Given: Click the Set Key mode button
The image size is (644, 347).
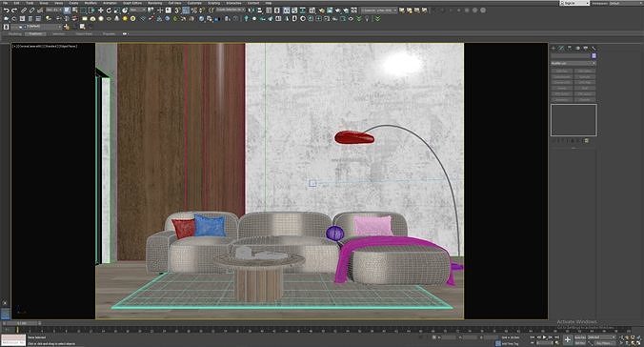Looking at the screenshot, I should click(580, 343).
